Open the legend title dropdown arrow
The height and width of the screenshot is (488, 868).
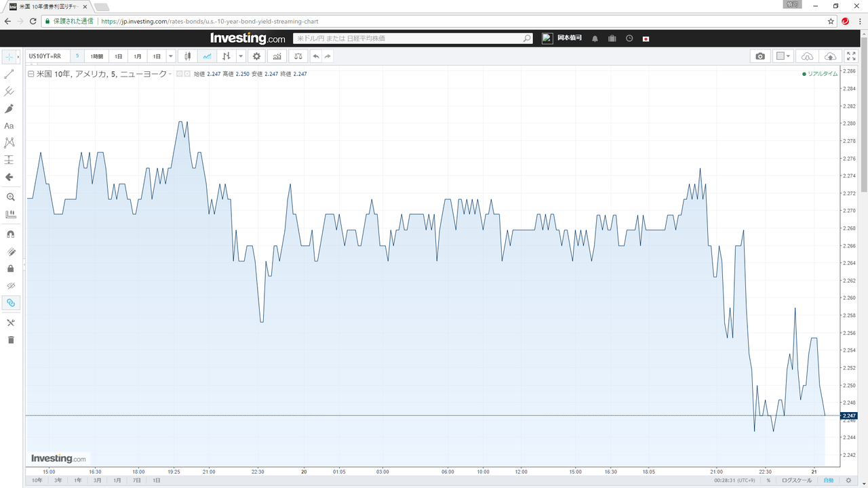pos(170,74)
